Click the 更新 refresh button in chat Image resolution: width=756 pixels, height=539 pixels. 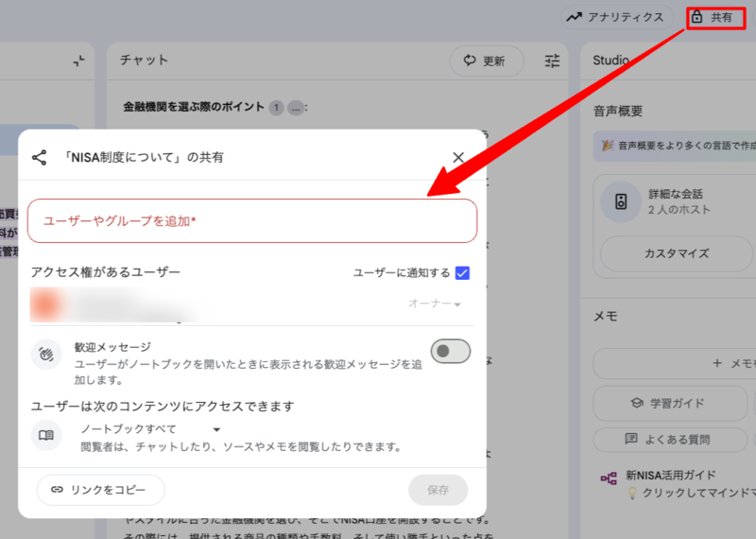(x=487, y=61)
